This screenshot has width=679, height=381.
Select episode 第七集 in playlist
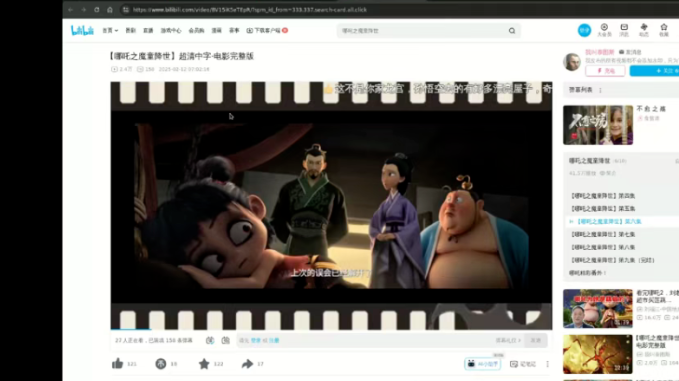tap(603, 234)
